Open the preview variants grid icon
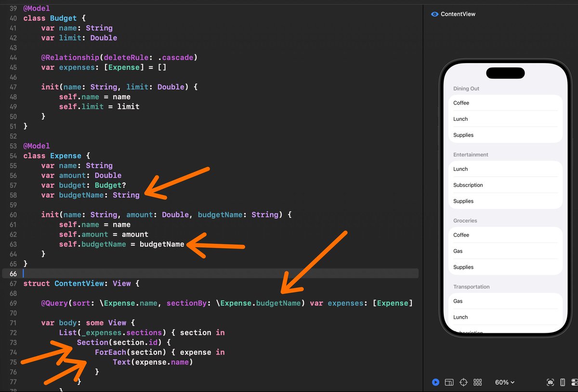Screen dimensions: 578x392 [x=478, y=382]
